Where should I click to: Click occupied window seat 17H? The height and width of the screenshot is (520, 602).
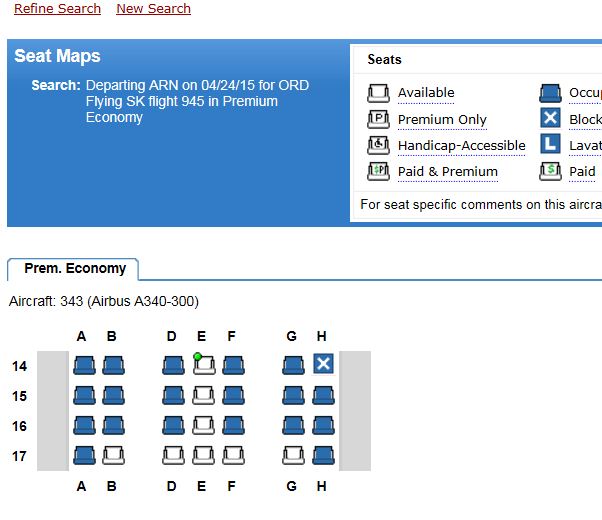(323, 456)
